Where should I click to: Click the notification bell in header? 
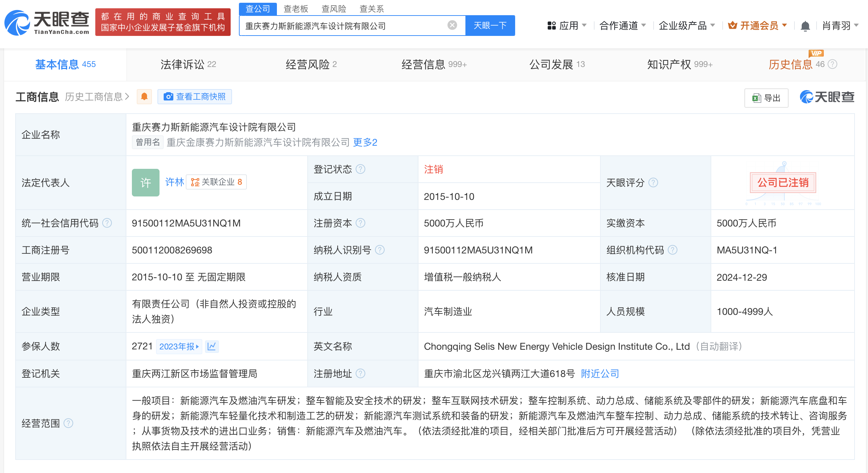pyautogui.click(x=805, y=26)
